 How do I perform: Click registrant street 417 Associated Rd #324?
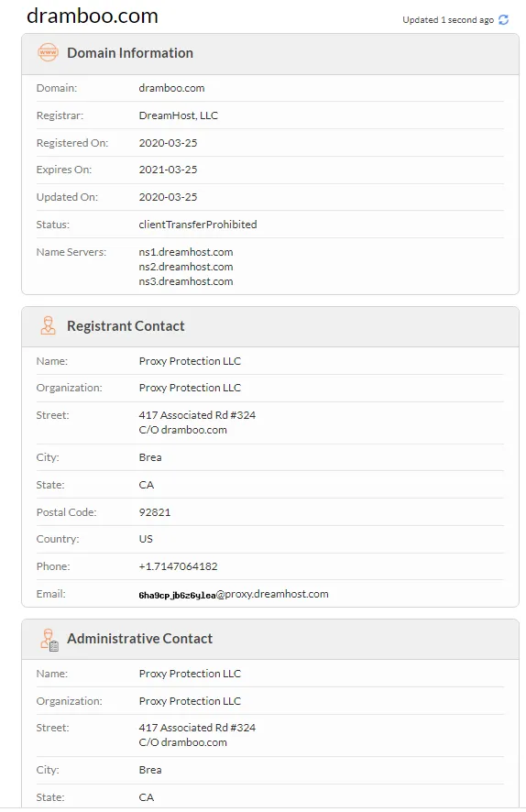point(197,415)
